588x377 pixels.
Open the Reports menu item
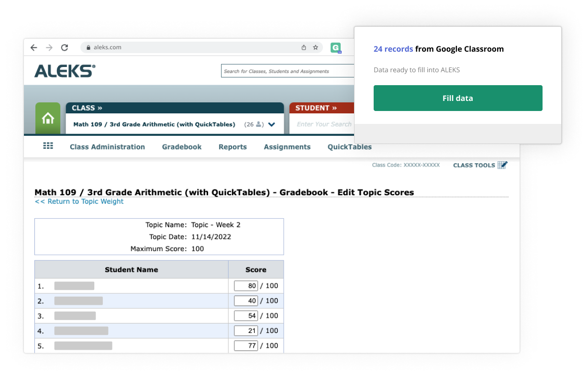click(x=233, y=147)
